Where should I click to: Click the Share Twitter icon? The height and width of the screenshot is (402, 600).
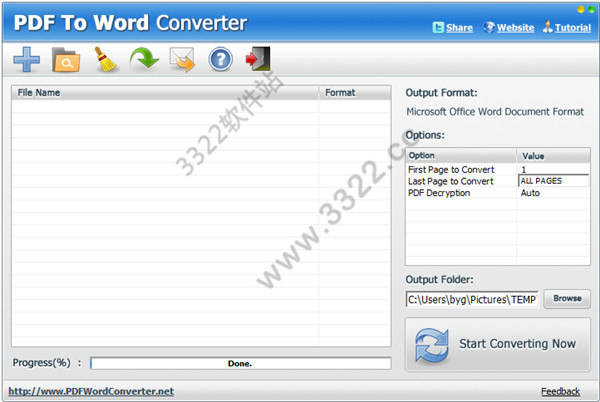click(x=438, y=28)
